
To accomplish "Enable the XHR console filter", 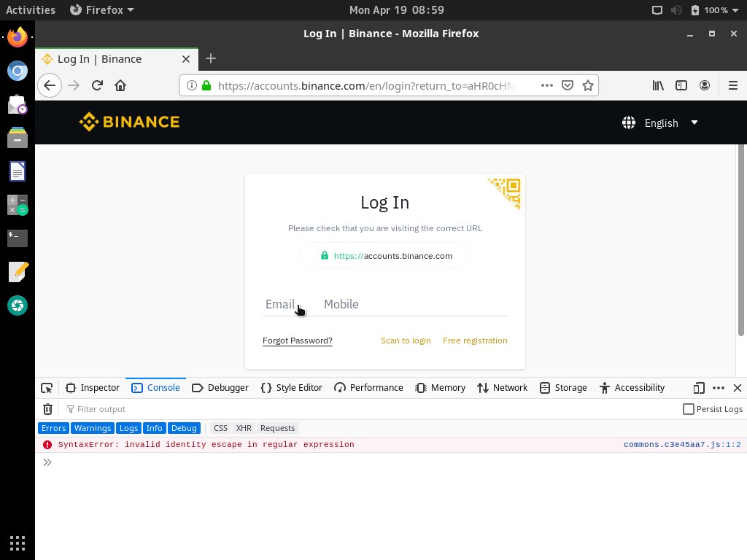I will point(244,428).
